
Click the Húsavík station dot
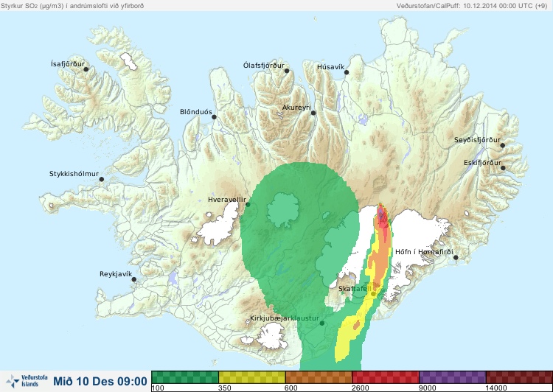(347, 72)
